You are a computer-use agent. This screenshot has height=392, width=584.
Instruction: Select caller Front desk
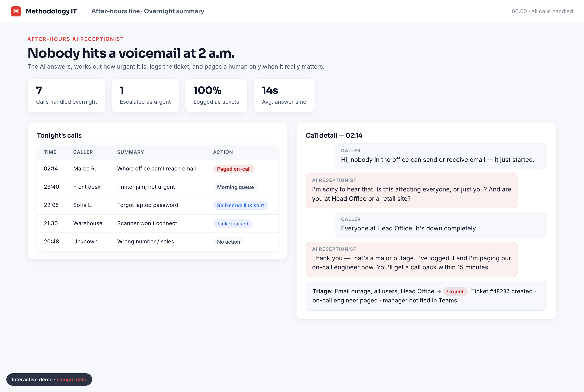(x=87, y=187)
